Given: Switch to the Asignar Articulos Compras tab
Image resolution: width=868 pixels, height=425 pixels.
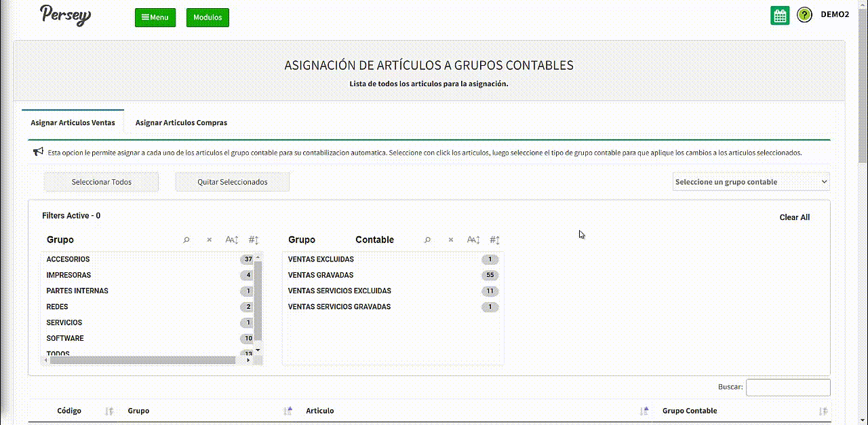Looking at the screenshot, I should click(181, 123).
